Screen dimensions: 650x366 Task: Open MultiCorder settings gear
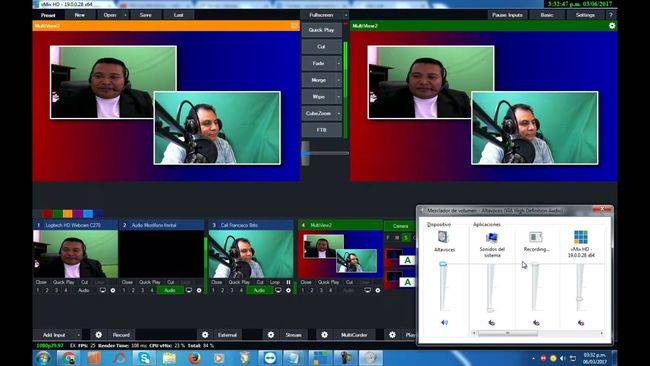(325, 334)
